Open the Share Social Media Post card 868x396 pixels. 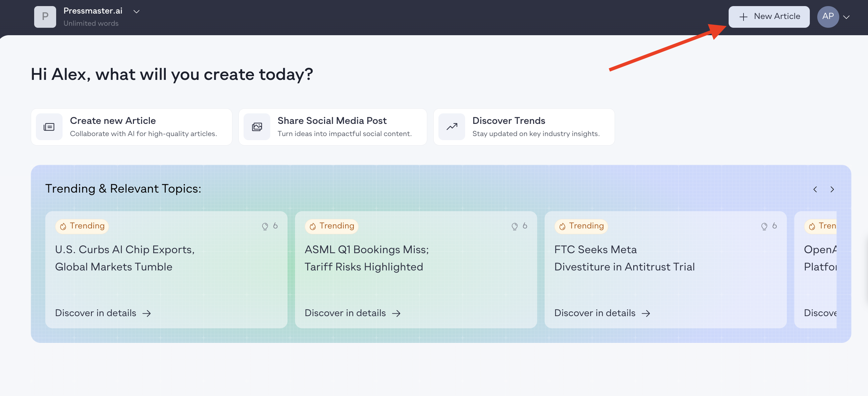pyautogui.click(x=333, y=127)
